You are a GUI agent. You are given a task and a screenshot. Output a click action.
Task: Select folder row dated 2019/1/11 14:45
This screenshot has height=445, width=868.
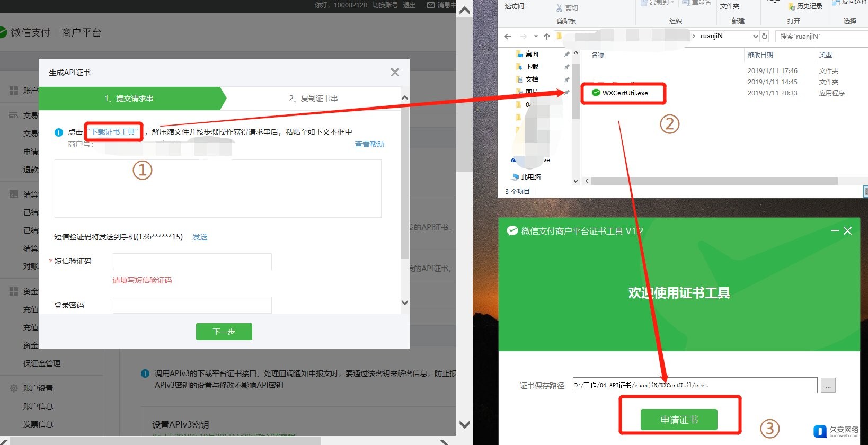724,82
